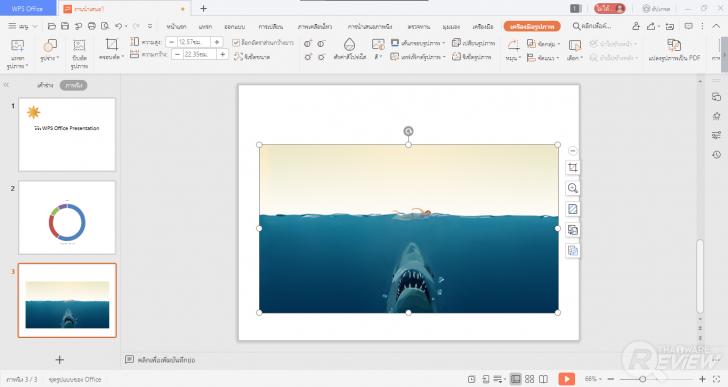Open Print Preview icon in quick toolbar
The image size is (728, 387).
105,26
